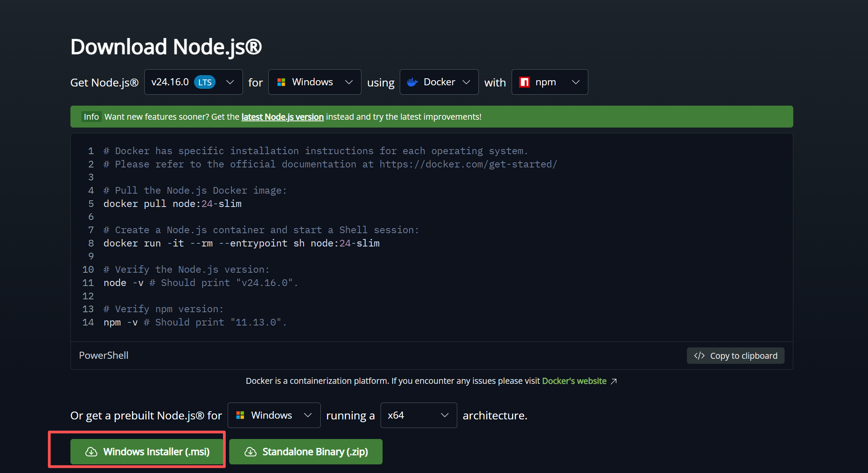The height and width of the screenshot is (473, 868).
Task: Open the prebuilt Windows OS dropdown
Action: click(274, 415)
